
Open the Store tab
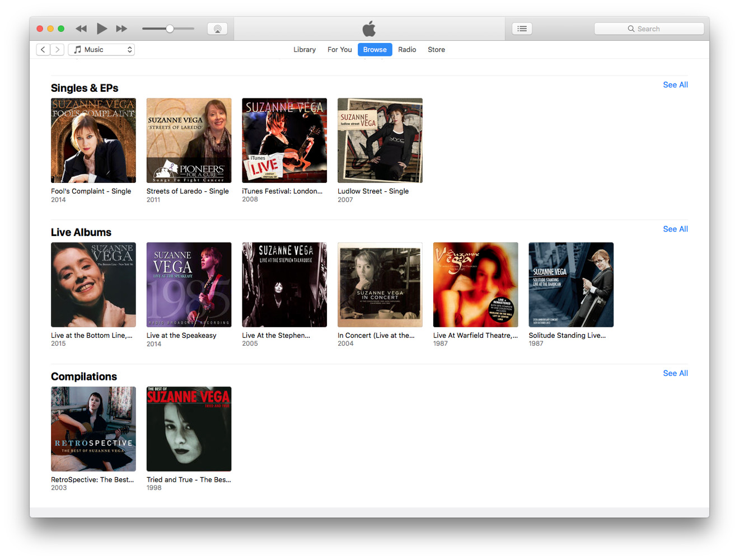pyautogui.click(x=436, y=50)
